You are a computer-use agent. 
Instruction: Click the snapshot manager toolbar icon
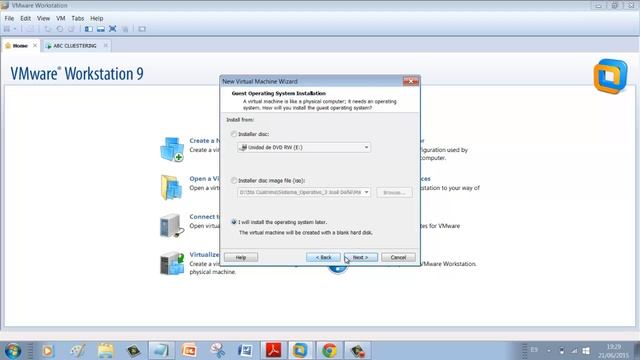coord(71,29)
